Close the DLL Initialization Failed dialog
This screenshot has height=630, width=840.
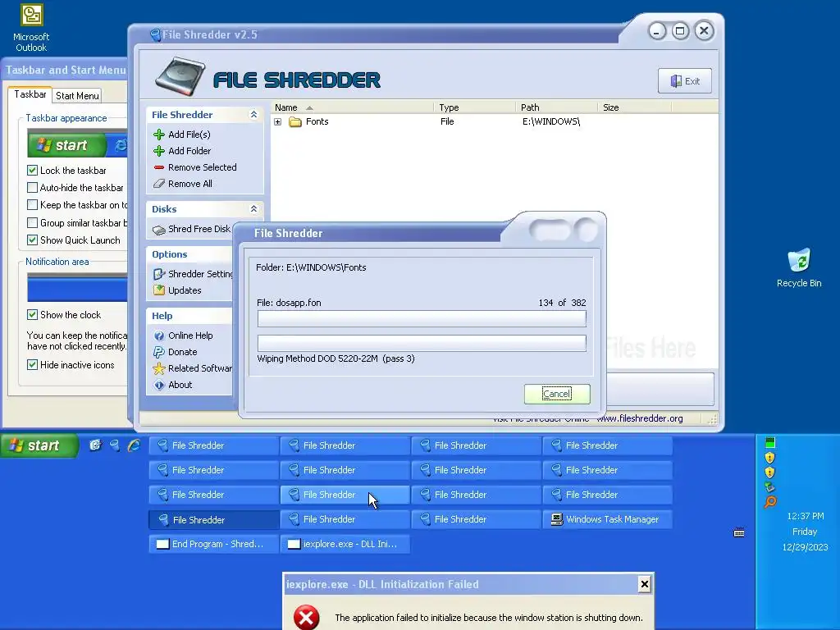coord(645,584)
